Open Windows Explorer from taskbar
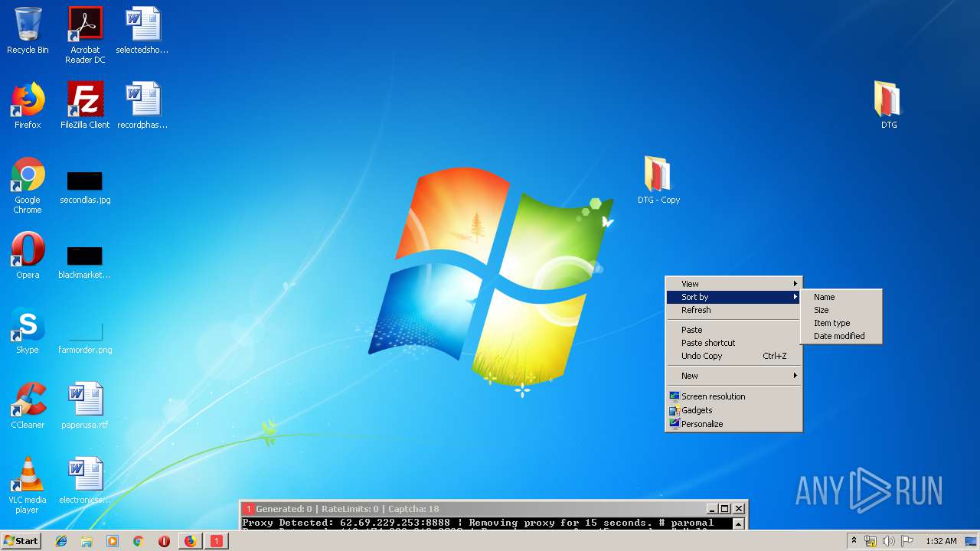The height and width of the screenshot is (551, 980). coord(87,541)
